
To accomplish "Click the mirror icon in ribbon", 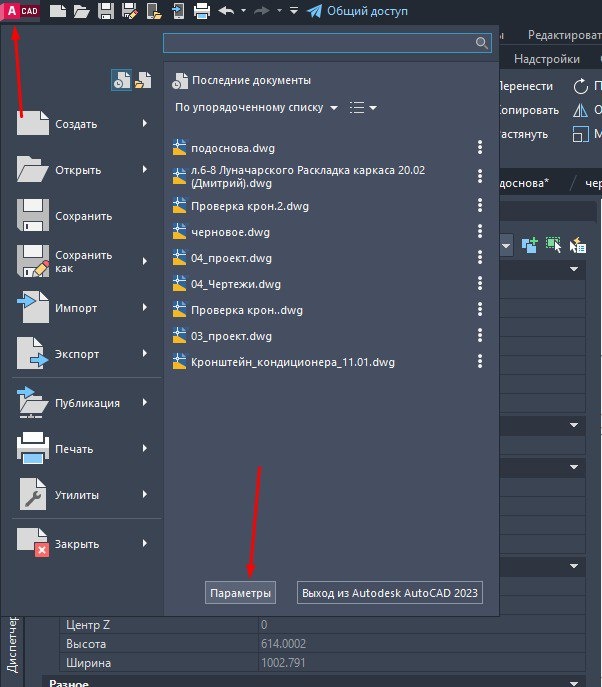I will point(581,110).
